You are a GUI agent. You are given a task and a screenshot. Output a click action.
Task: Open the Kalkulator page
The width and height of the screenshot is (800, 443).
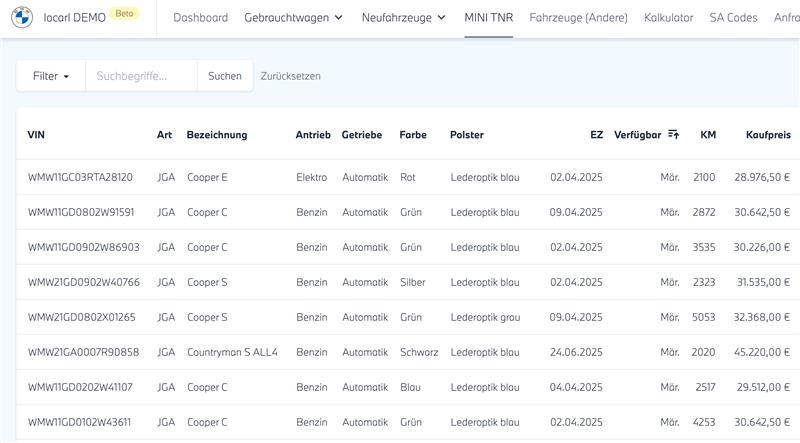coord(669,17)
